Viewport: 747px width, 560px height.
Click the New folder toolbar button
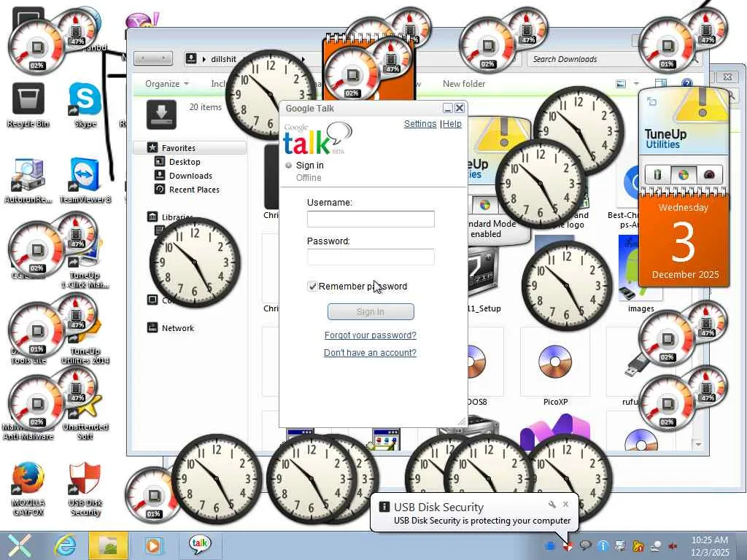pos(464,84)
